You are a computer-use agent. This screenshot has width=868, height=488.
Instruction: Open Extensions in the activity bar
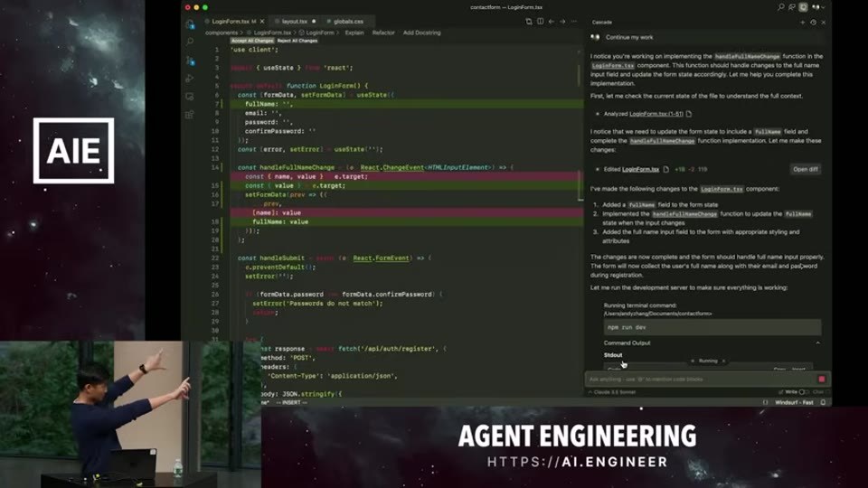pyautogui.click(x=190, y=115)
